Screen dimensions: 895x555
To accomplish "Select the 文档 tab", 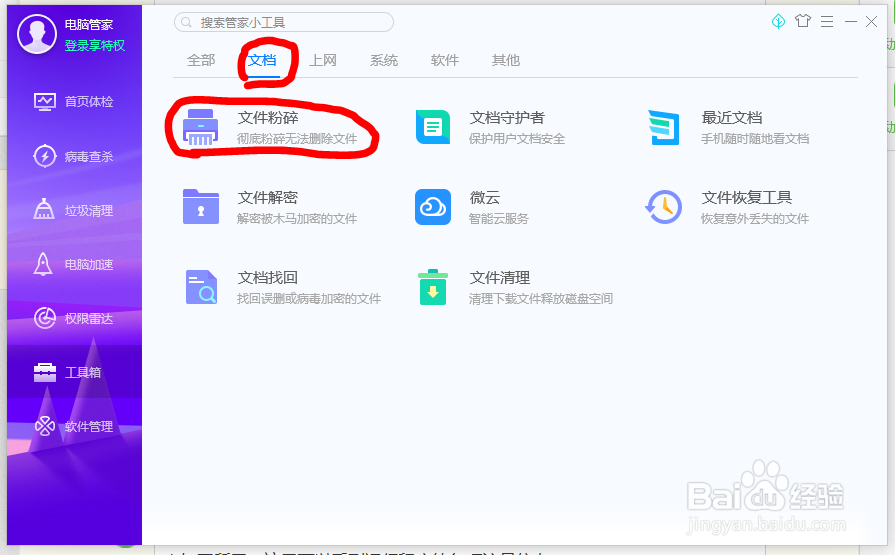I will (262, 60).
